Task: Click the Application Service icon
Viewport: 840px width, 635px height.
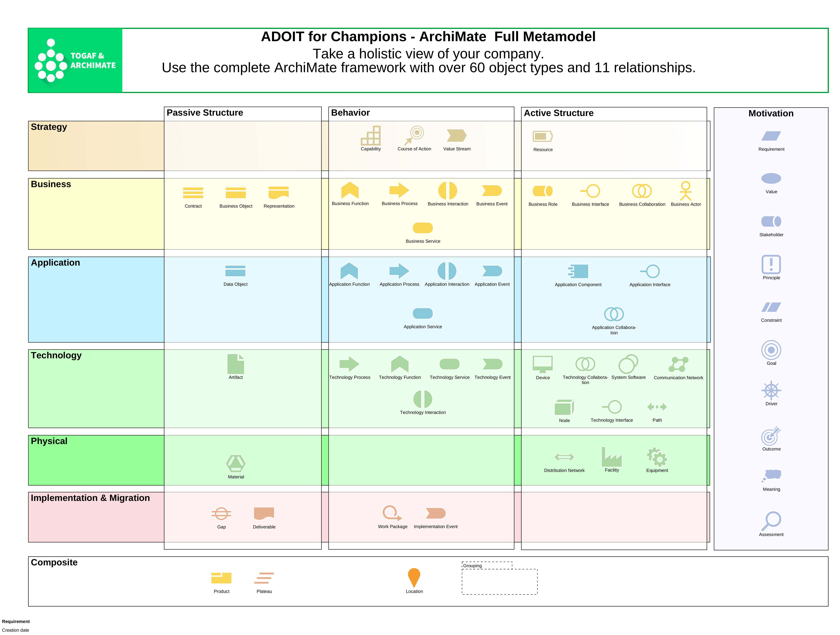Action: coord(423,313)
